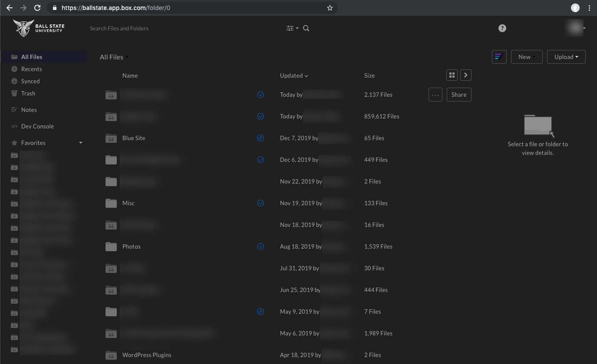597x364 pixels.
Task: Click the Share button
Action: pyautogui.click(x=459, y=94)
